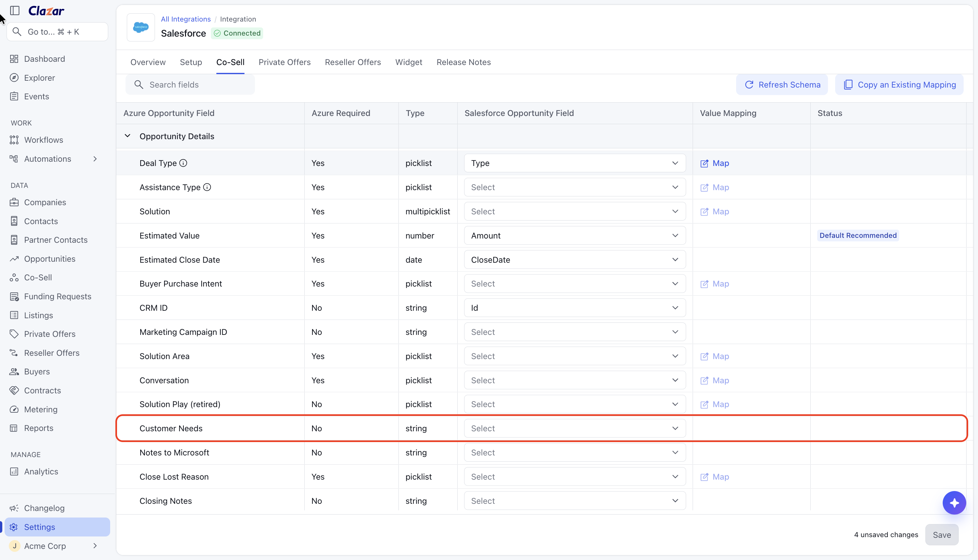This screenshot has width=978, height=560.
Task: Click the Go to search box
Action: [x=57, y=32]
